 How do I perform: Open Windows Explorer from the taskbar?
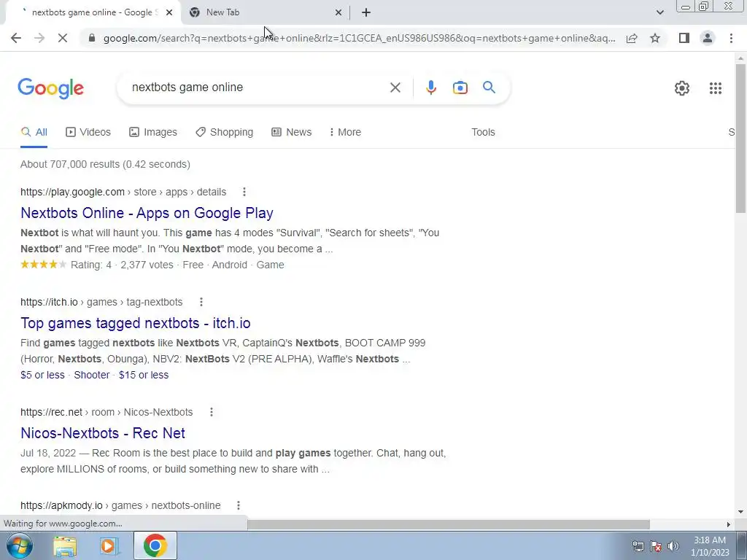point(65,545)
